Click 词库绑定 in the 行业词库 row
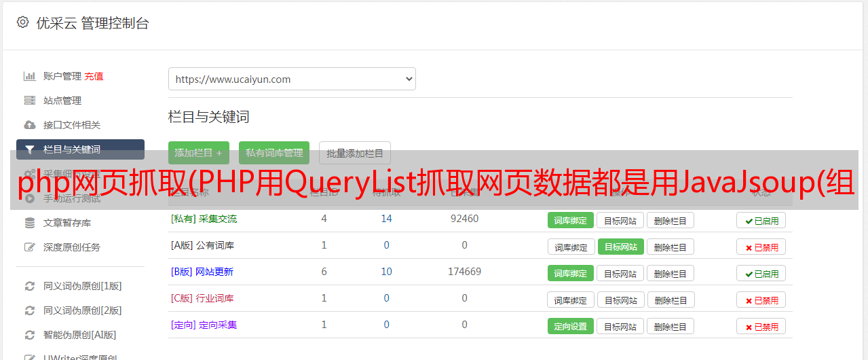 click(571, 300)
